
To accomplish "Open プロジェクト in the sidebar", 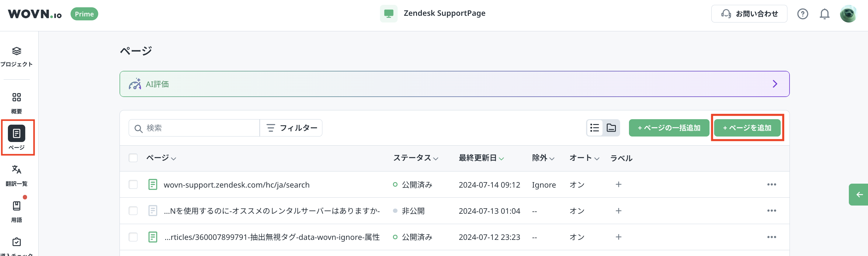I will [16, 57].
